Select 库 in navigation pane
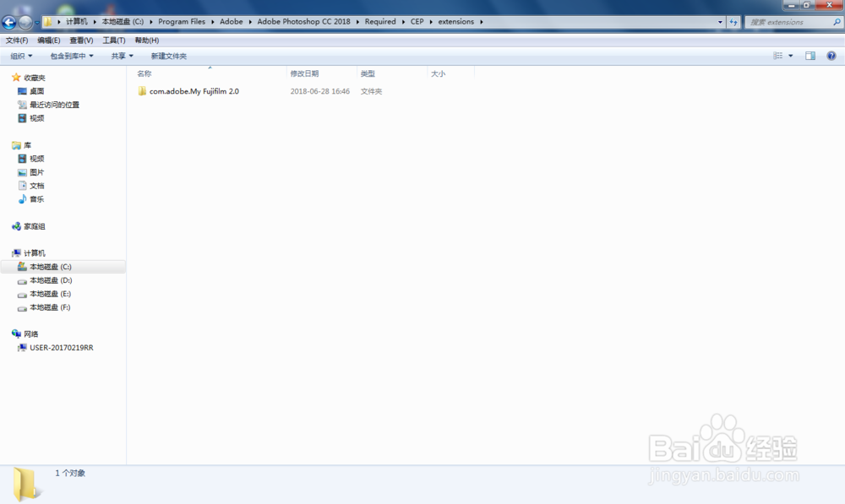The width and height of the screenshot is (845, 504). (28, 145)
